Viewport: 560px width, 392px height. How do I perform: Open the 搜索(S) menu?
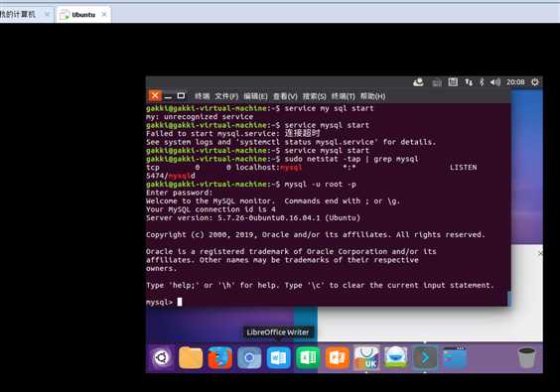315,96
